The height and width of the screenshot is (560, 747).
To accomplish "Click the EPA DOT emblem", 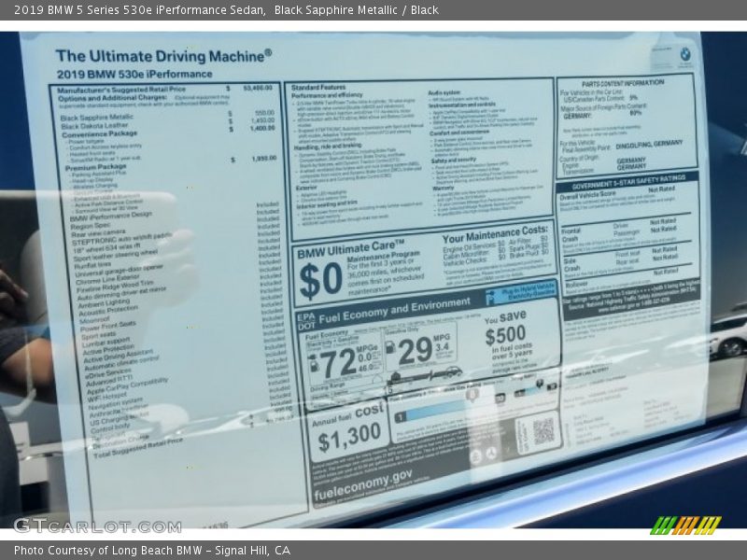I will tap(306, 320).
